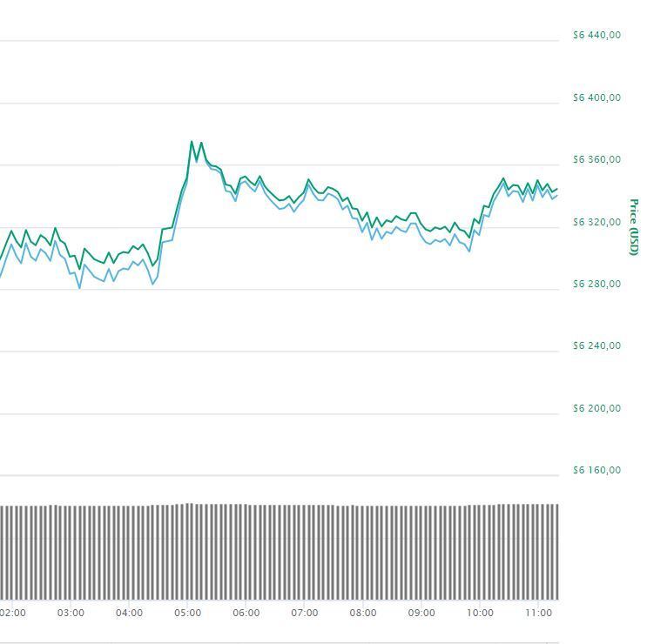Select the $6 160,00 price label
Image resolution: width=647 pixels, height=644 pixels.
coord(596,470)
